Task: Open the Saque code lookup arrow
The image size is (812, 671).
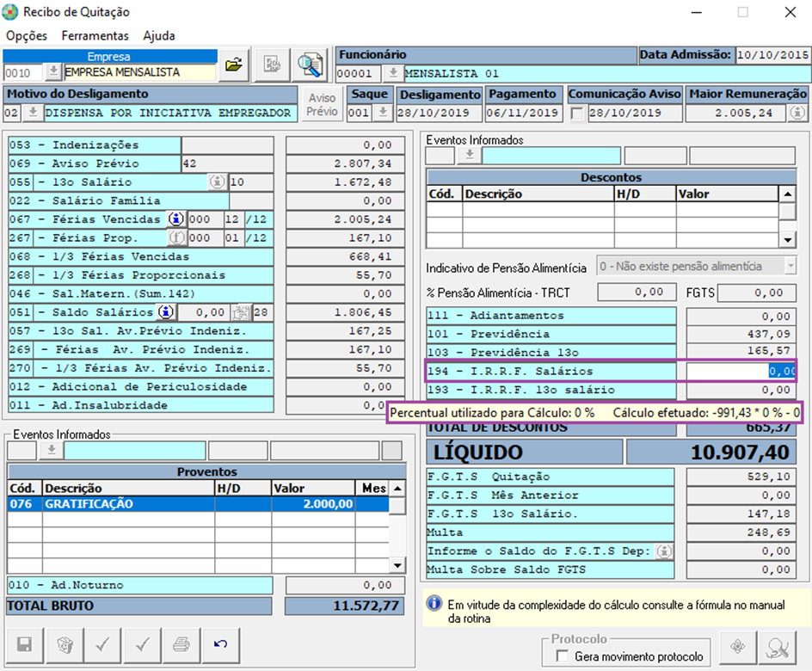Action: tap(383, 113)
